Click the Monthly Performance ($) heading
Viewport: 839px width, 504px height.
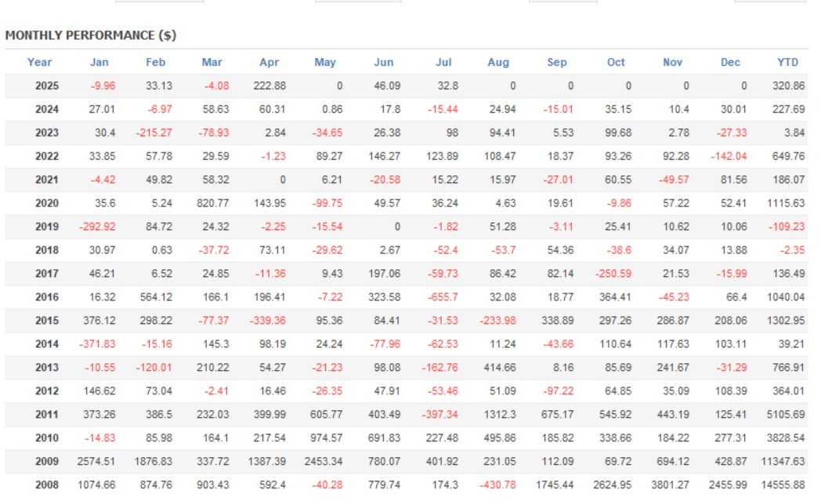click(x=91, y=35)
